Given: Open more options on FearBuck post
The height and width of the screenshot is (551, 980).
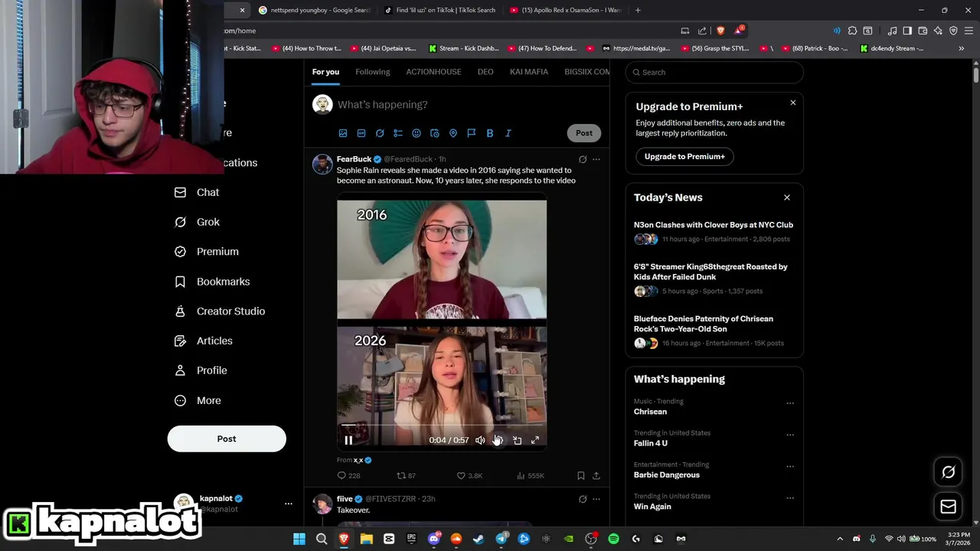Looking at the screenshot, I should tap(596, 159).
